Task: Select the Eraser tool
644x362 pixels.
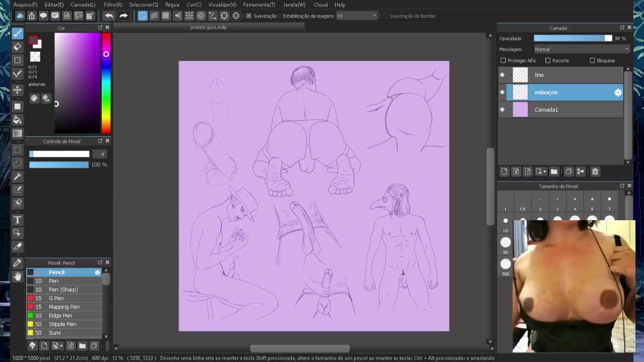Action: (17, 46)
